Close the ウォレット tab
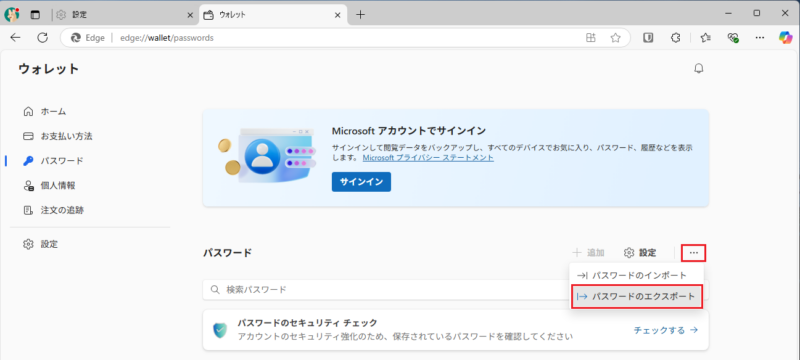 (337, 15)
